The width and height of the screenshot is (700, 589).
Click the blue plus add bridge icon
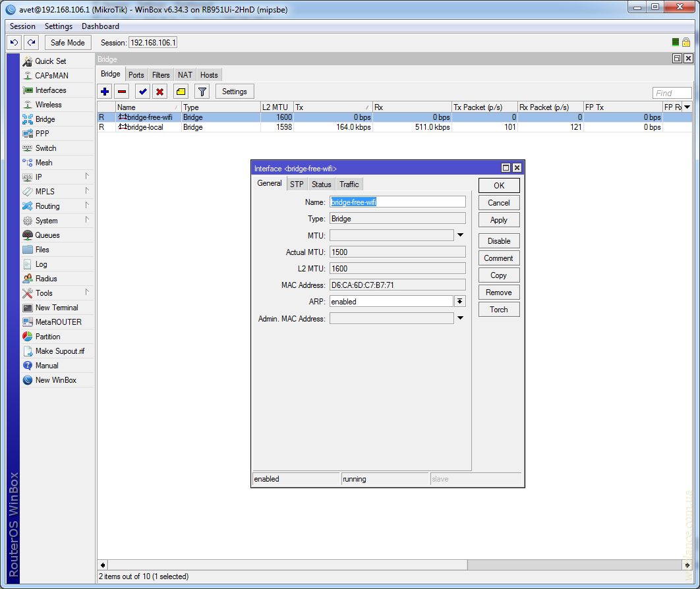[105, 92]
